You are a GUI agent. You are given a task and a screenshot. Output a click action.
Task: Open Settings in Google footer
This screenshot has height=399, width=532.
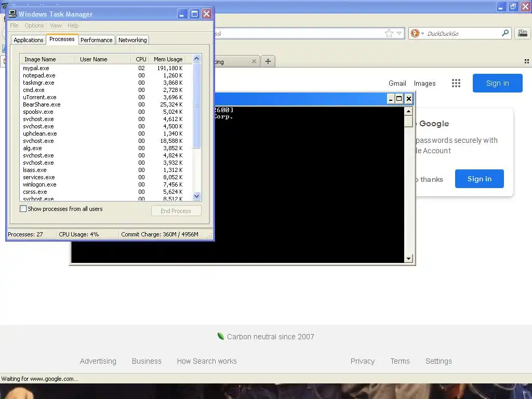(x=438, y=361)
